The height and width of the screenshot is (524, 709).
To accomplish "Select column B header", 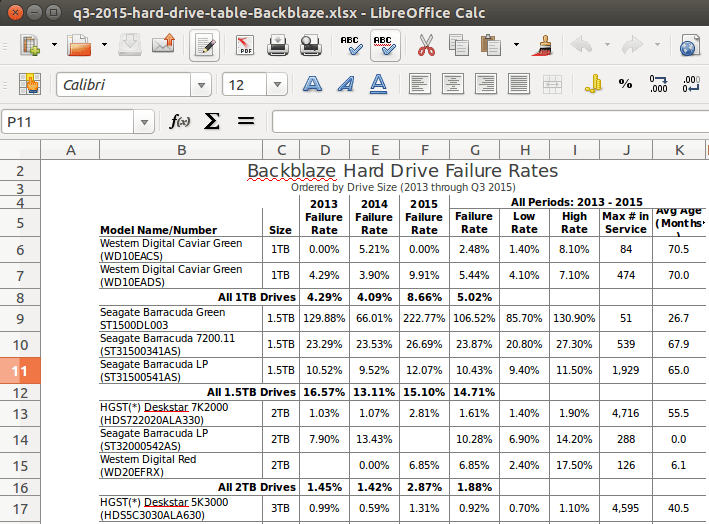I will (x=181, y=150).
